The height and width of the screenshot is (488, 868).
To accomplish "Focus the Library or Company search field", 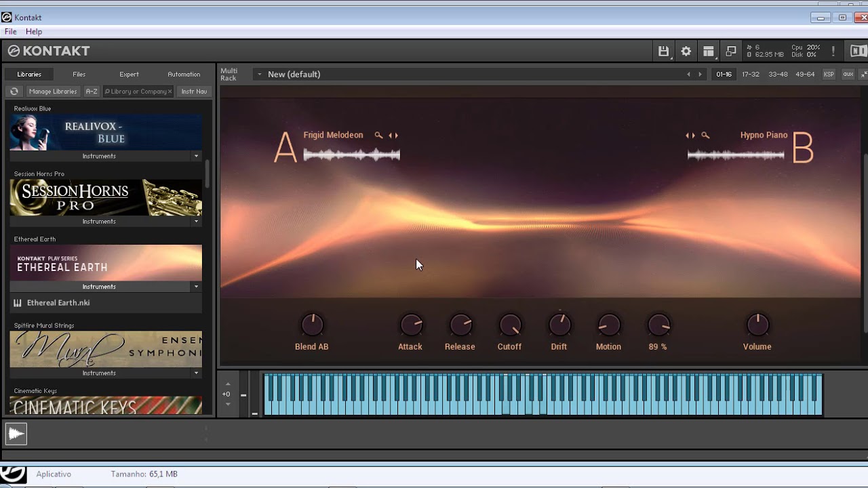I will pos(138,91).
